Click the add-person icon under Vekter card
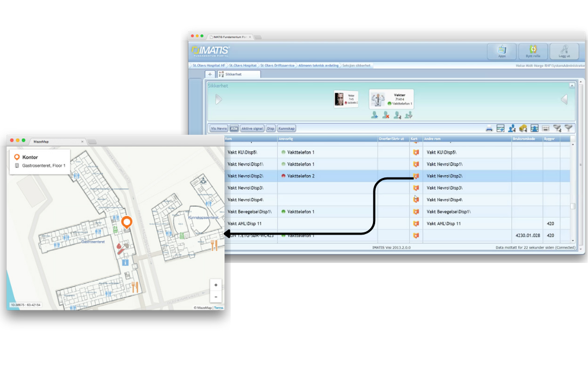Viewport: 588px width, 381px height. click(374, 115)
